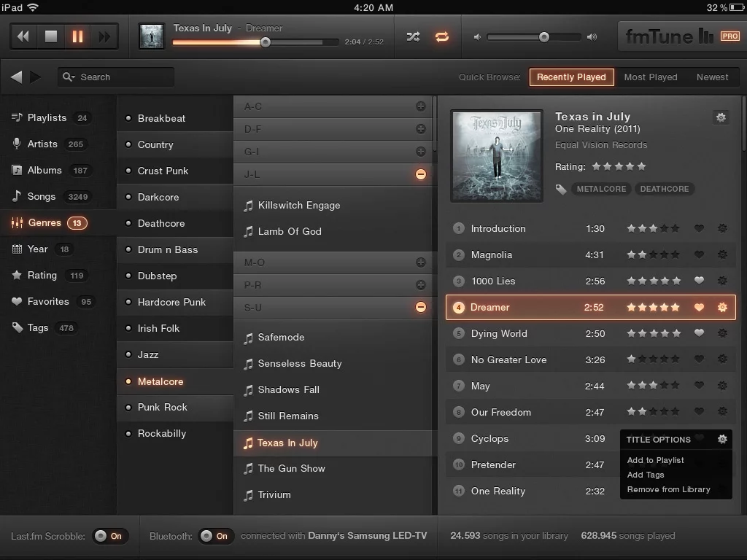Click the shuffle icon in the player bar
The height and width of the screenshot is (560, 747).
[x=413, y=36]
